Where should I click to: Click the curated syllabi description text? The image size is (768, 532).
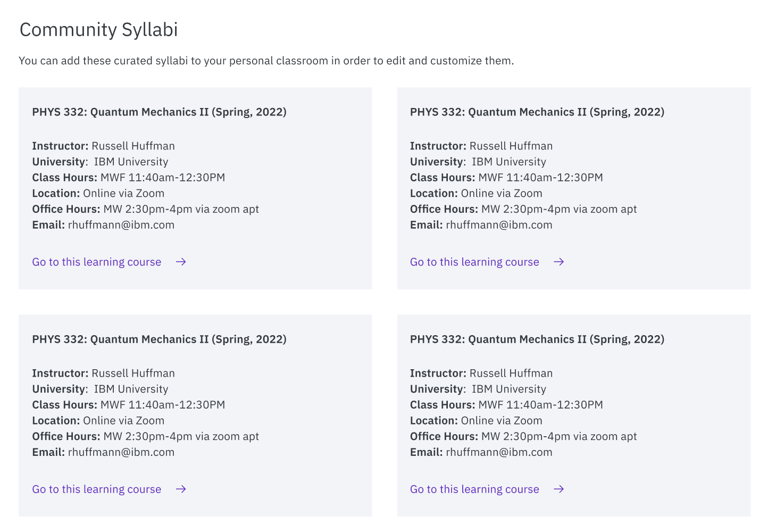[x=266, y=60]
